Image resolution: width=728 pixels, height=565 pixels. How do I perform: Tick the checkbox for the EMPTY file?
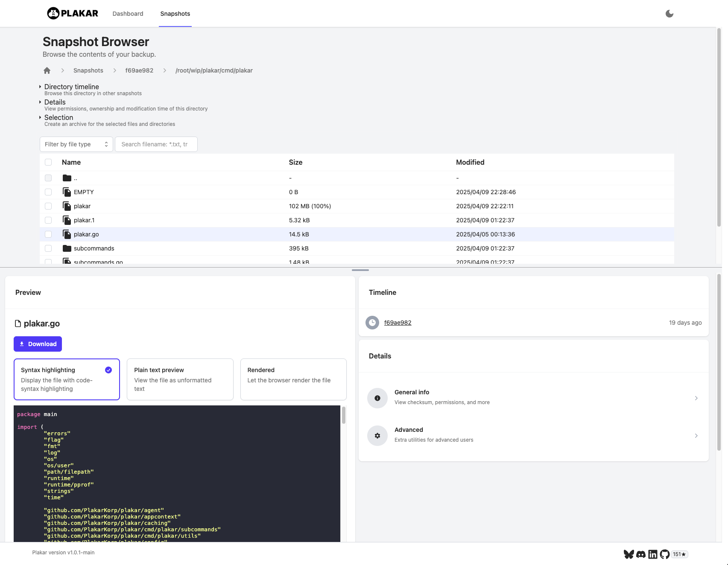[48, 192]
